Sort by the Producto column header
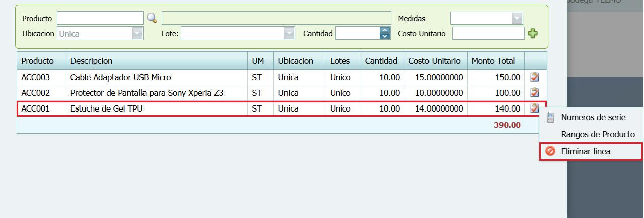The width and height of the screenshot is (644, 218). pyautogui.click(x=42, y=61)
